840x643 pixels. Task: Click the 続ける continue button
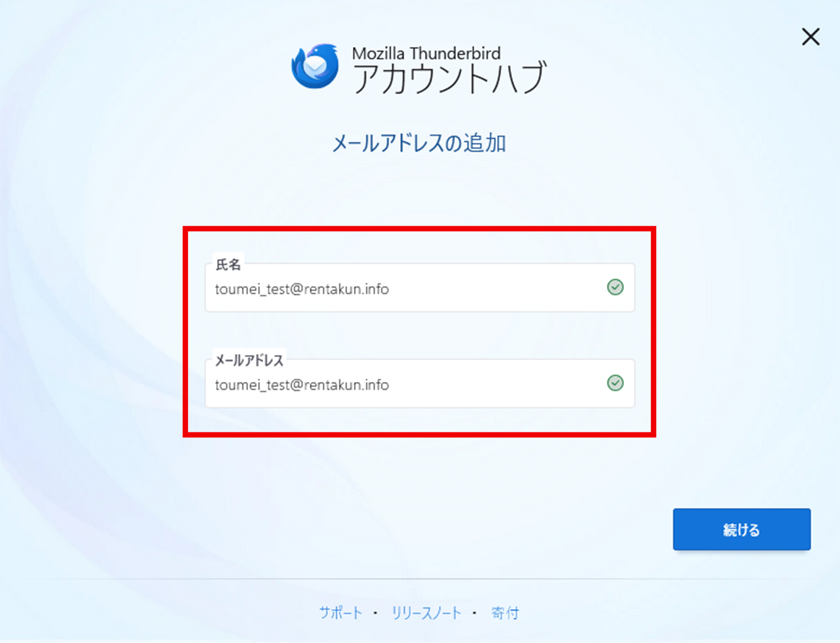[741, 529]
